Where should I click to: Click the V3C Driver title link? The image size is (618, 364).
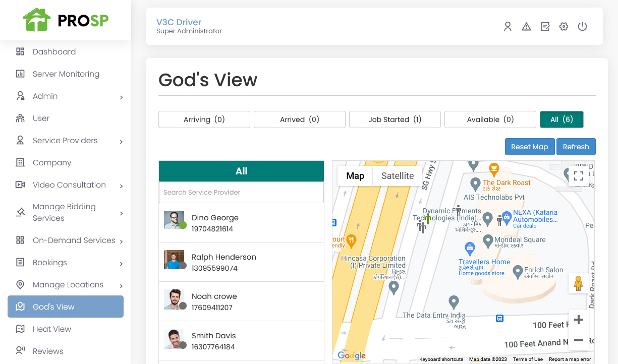pyautogui.click(x=179, y=22)
